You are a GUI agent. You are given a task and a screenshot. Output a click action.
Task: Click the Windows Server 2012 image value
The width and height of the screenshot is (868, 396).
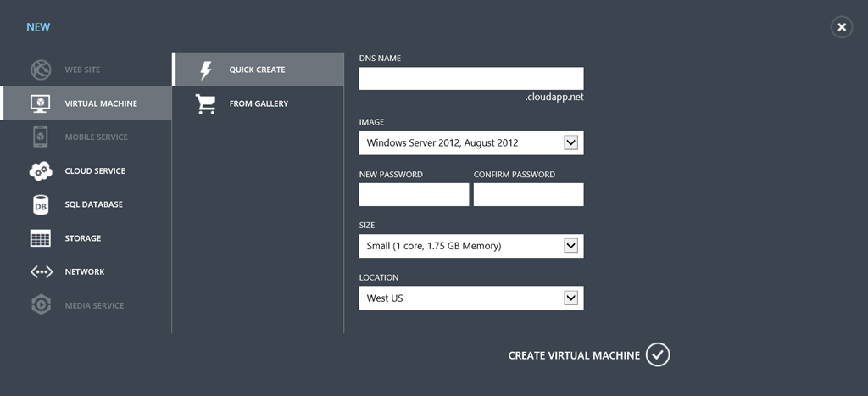point(442,143)
